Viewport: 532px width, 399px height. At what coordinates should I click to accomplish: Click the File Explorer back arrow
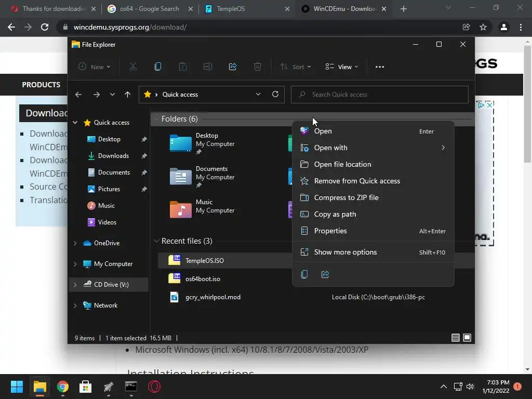(x=78, y=95)
